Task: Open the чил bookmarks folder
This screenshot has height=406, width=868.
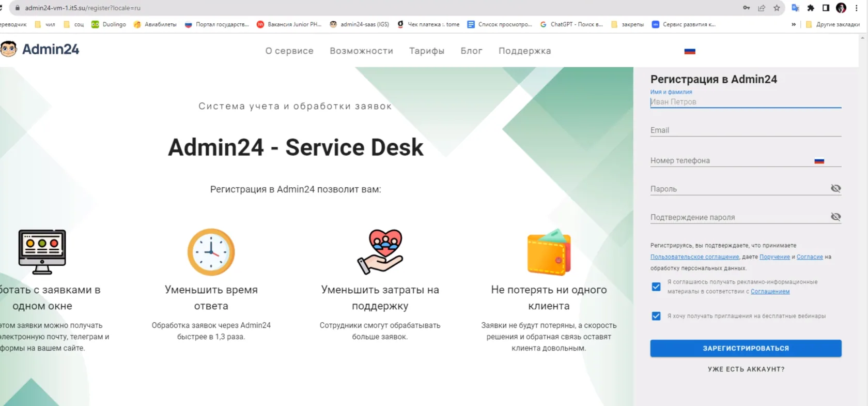Action: click(x=45, y=24)
